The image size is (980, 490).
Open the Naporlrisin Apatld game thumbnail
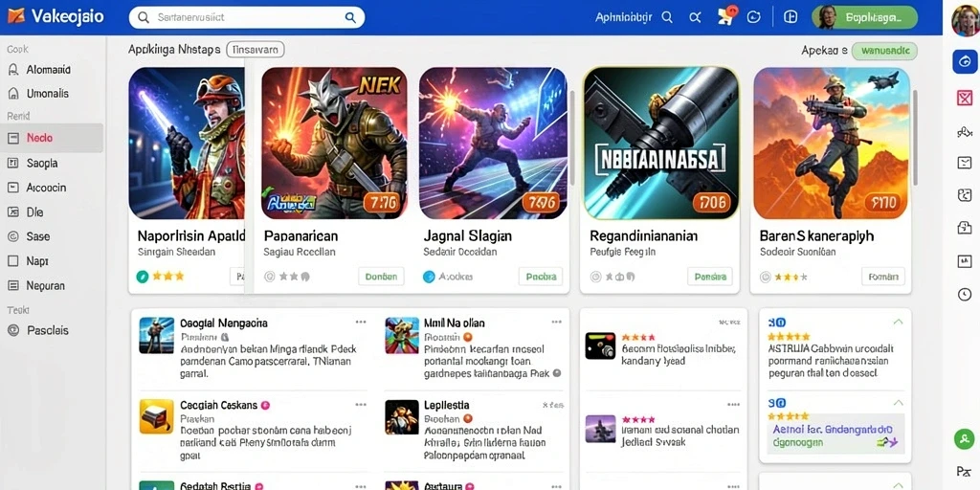(187, 144)
